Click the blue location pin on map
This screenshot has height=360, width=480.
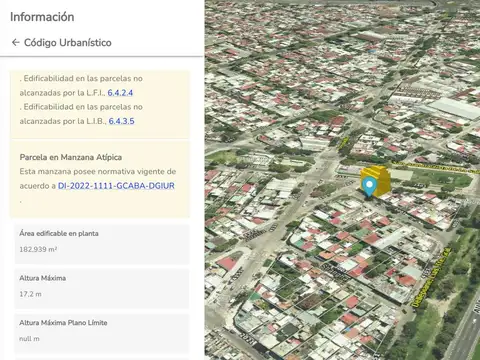click(x=369, y=187)
